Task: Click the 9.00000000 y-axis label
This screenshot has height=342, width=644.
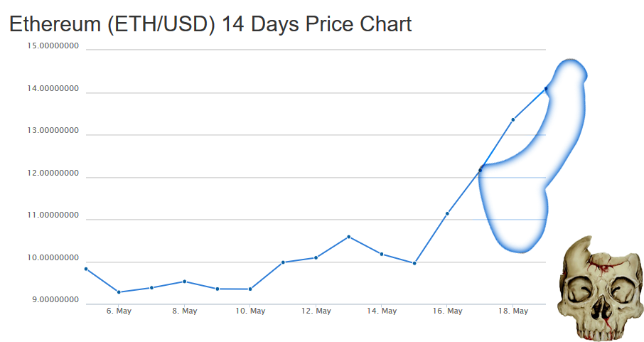Action: pos(55,300)
